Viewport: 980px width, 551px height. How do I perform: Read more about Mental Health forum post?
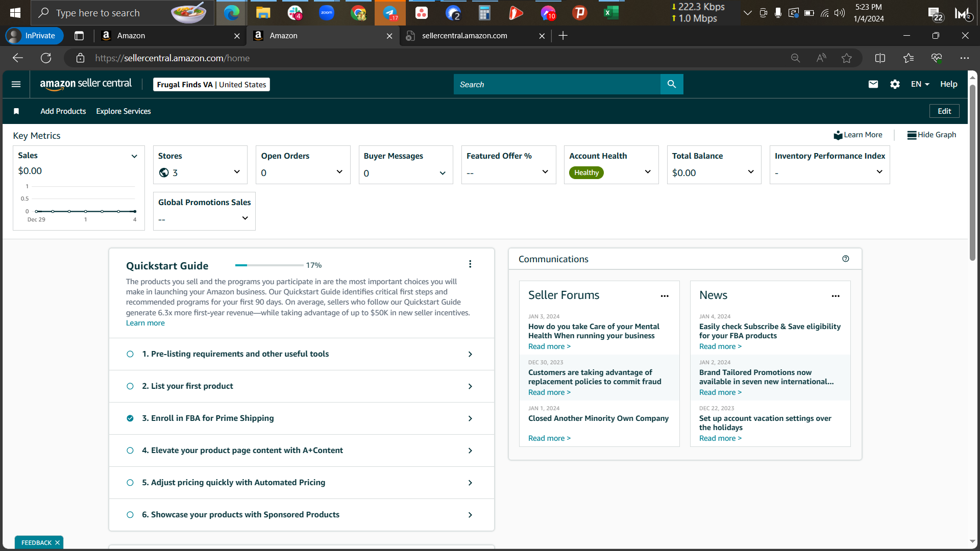[549, 346]
